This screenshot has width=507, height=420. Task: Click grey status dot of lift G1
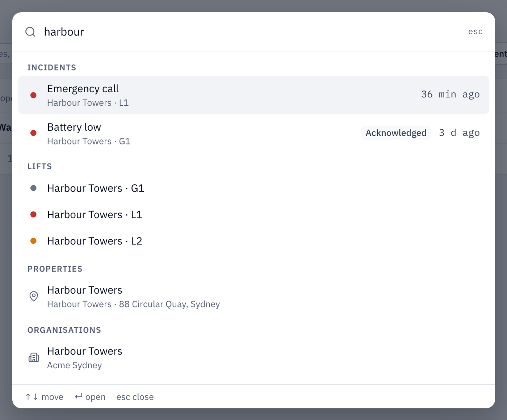(x=33, y=188)
